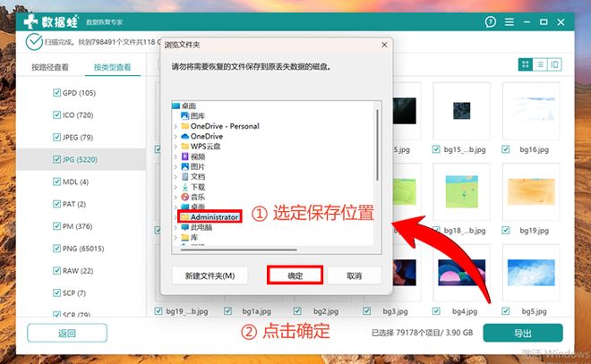Click the 返回 back button
Viewport: 591px width, 364px height.
point(67,333)
